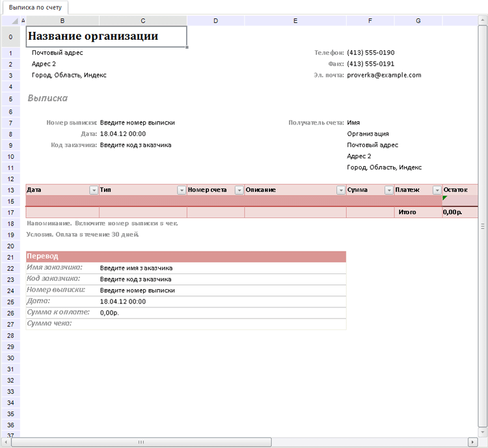
Task: Click the horizontal scrollbar right arrow
Action: 473,442
